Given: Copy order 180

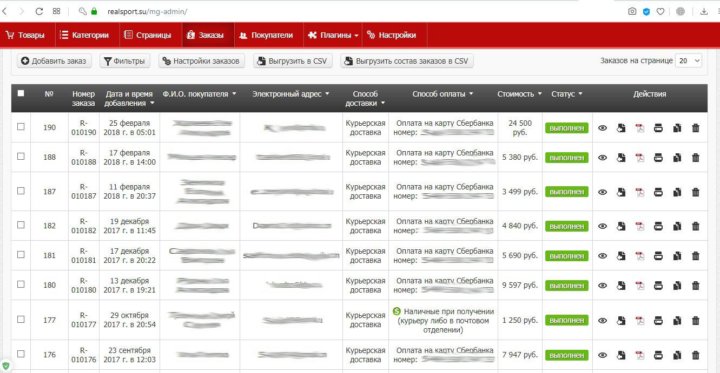Looking at the screenshot, I should (x=677, y=286).
